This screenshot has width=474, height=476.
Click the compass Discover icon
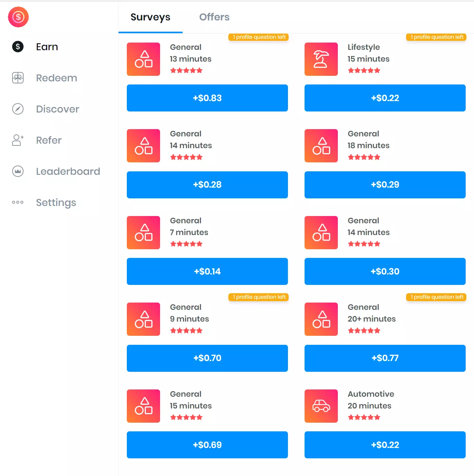click(18, 109)
